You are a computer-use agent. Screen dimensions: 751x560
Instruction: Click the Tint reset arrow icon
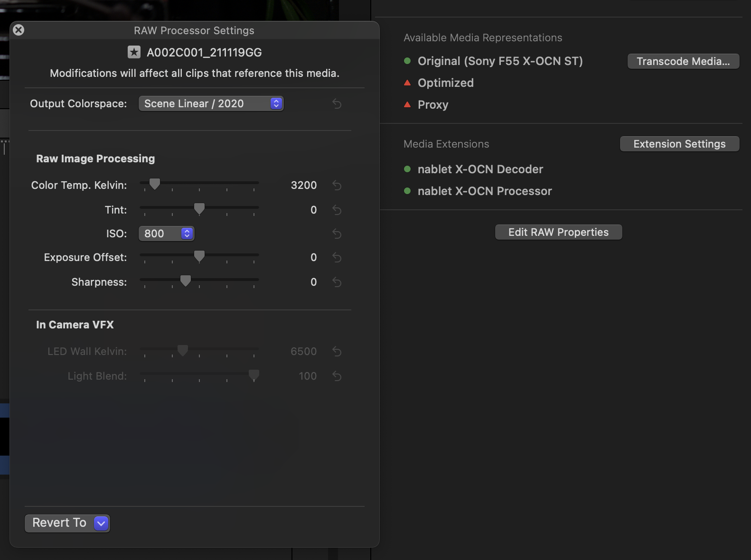[337, 210]
